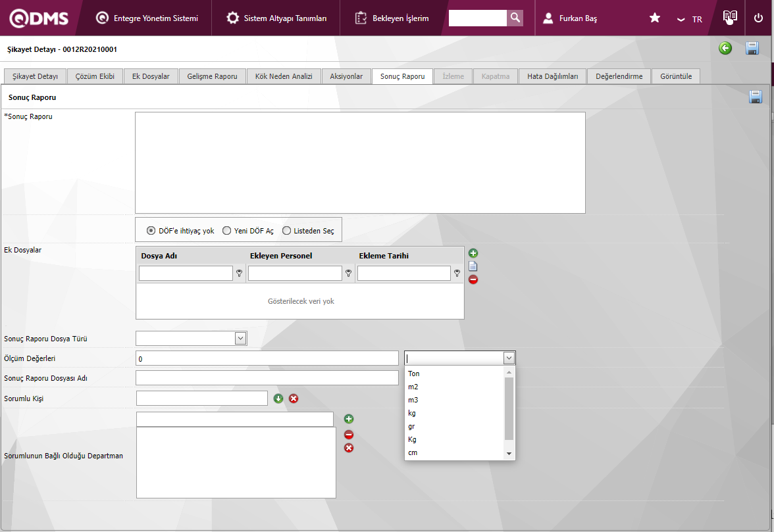Click the green back arrow icon

pos(725,48)
